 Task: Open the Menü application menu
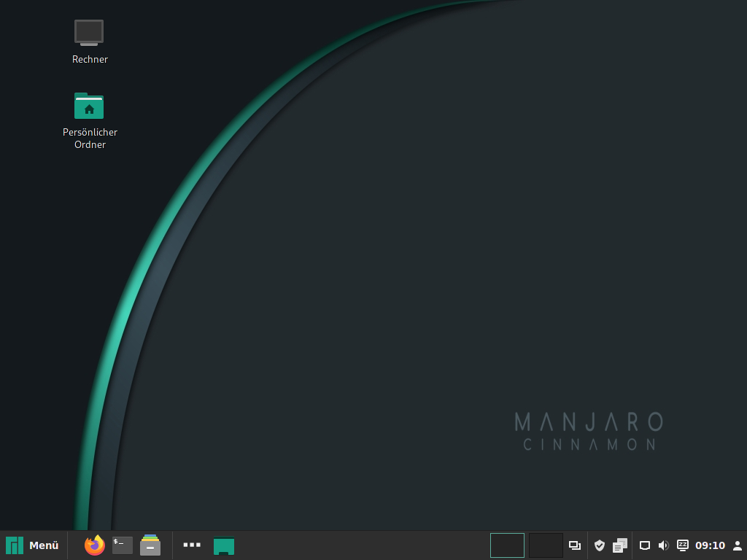click(32, 545)
